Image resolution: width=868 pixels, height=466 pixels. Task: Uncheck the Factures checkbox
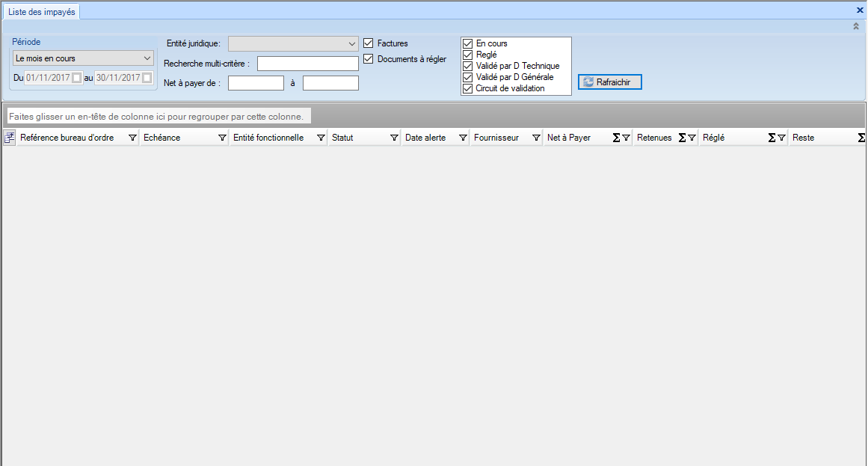[x=368, y=43]
